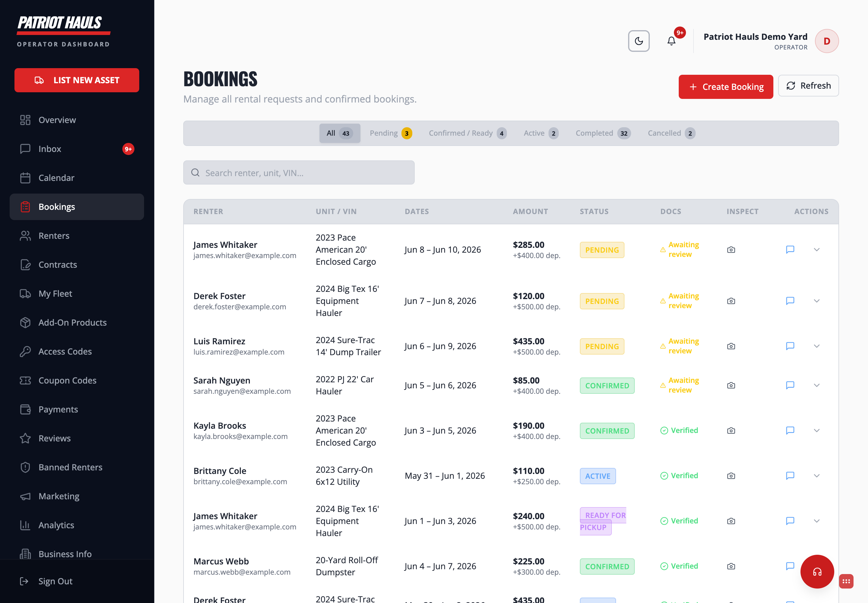Filter by Pending bookings tab

[x=391, y=133]
